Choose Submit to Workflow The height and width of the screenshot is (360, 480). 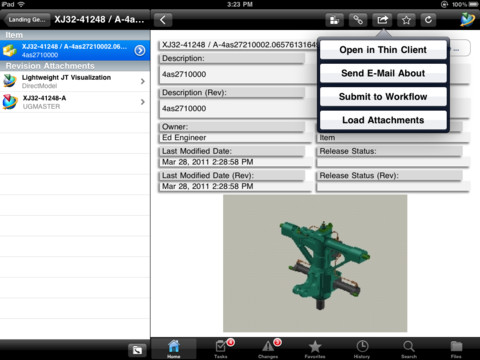383,97
